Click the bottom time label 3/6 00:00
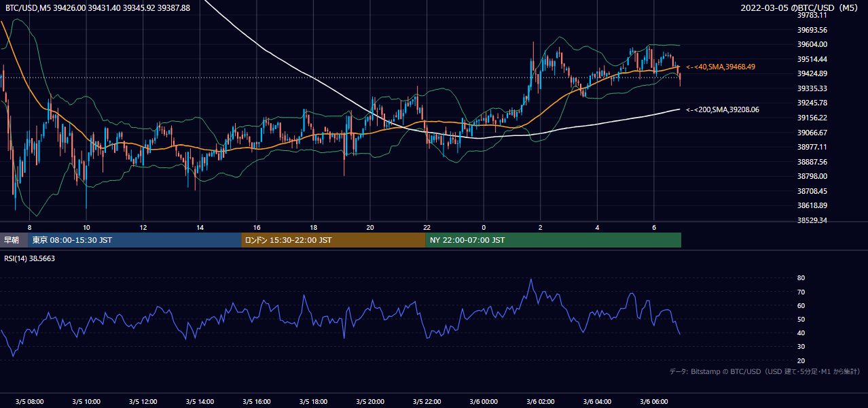The width and height of the screenshot is (868, 408). [484, 402]
